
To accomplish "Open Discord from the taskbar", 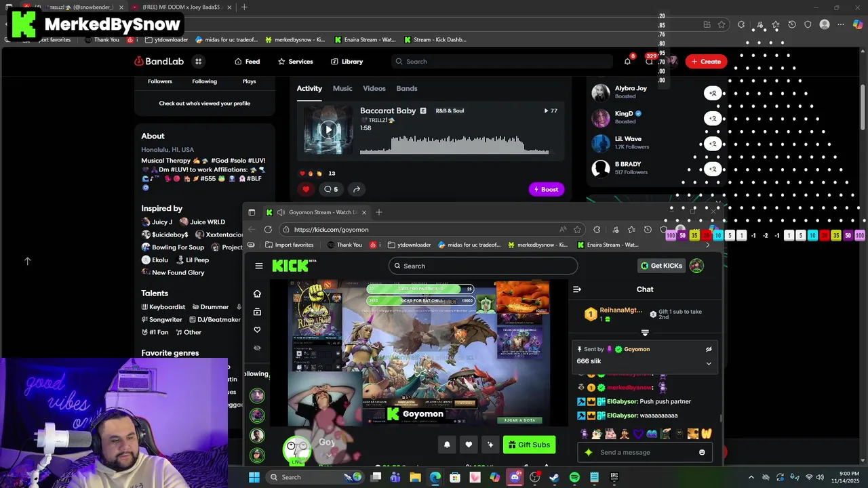I will click(515, 477).
